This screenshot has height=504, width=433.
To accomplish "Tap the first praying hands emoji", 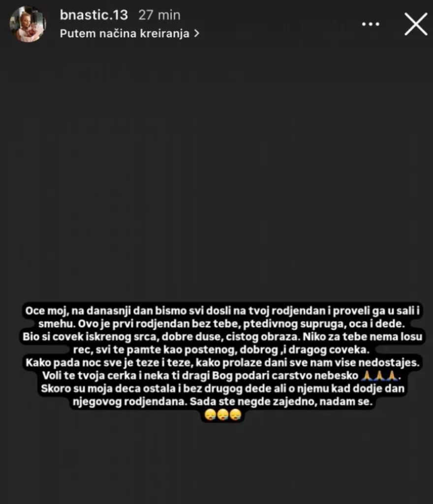I will [x=367, y=375].
